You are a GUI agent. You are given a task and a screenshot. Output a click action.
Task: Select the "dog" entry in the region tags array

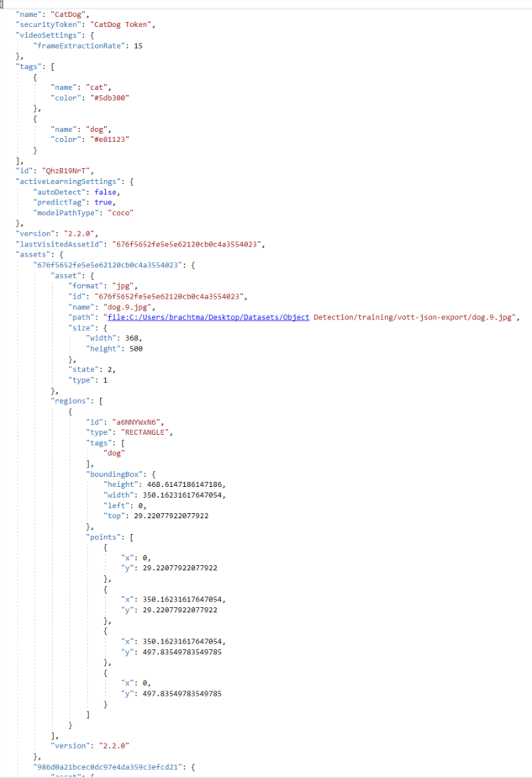coord(114,453)
